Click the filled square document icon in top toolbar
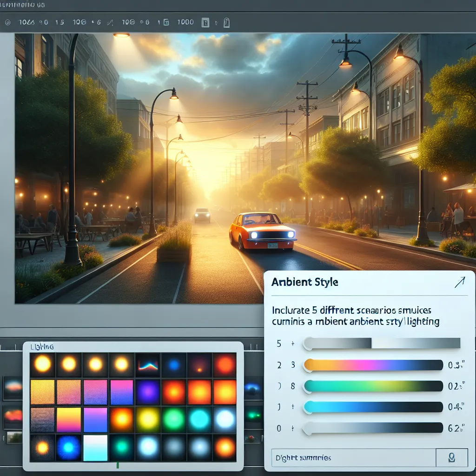Screen dimensions: 476x476 (205, 22)
